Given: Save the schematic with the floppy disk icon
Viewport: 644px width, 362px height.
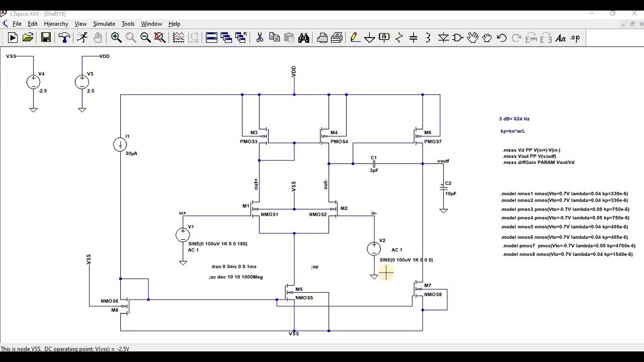Looking at the screenshot, I should pyautogui.click(x=46, y=38).
